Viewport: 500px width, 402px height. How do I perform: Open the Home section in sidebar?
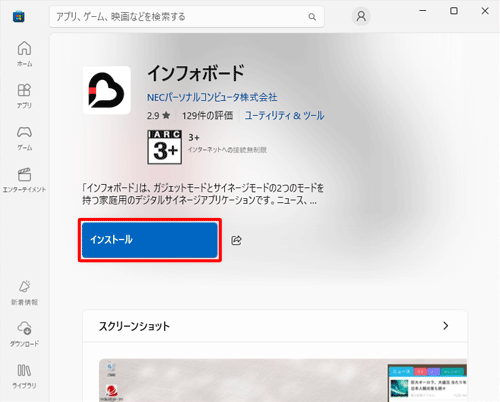24,54
